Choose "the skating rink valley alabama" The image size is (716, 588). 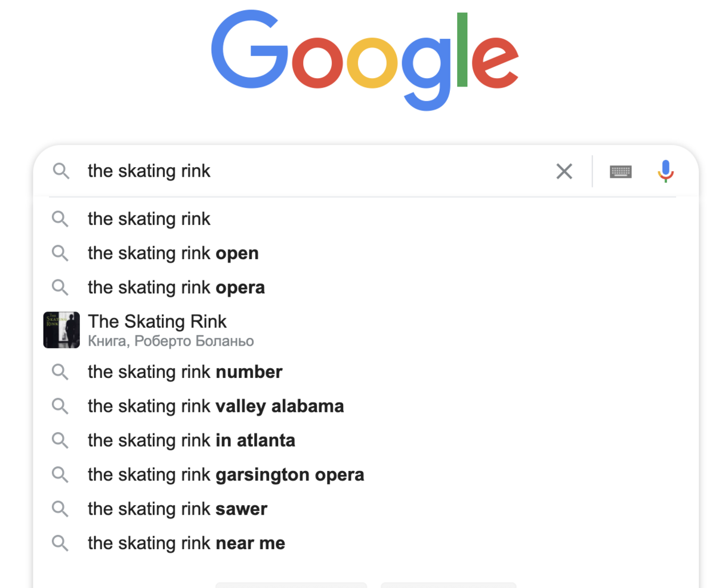coord(215,407)
